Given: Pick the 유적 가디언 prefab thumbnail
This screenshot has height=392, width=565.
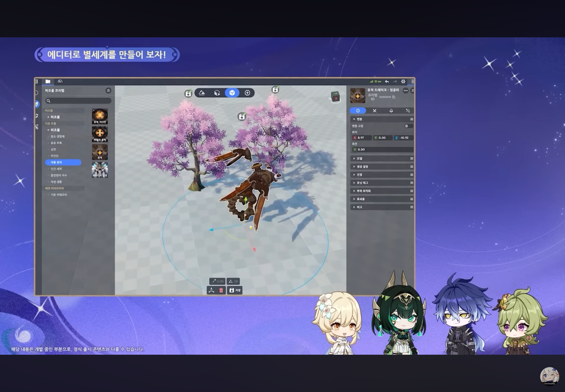Looking at the screenshot, I should (x=100, y=117).
